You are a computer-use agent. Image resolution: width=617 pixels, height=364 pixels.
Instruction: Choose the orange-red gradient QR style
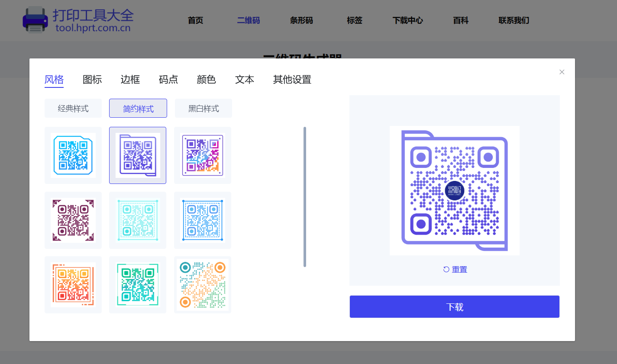pyautogui.click(x=73, y=285)
